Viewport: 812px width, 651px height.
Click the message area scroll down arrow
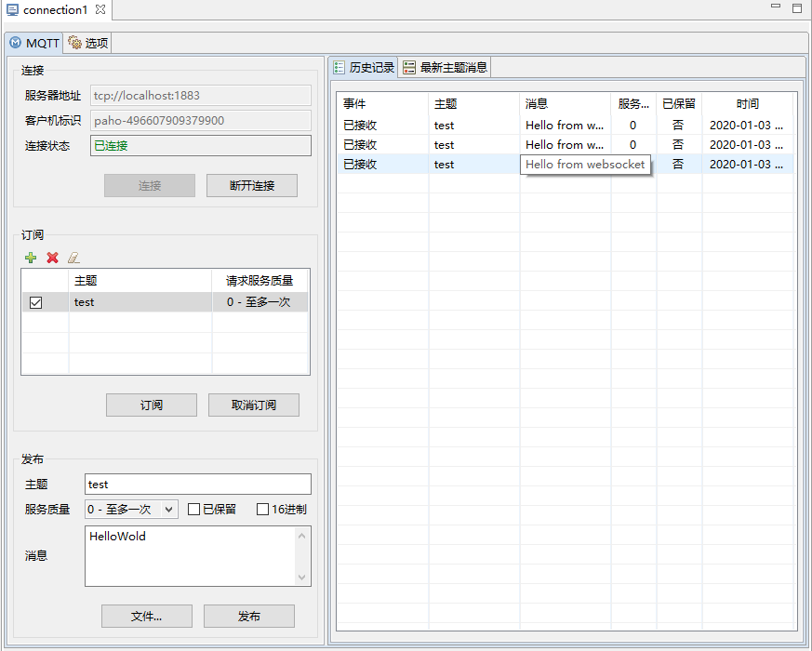(302, 577)
